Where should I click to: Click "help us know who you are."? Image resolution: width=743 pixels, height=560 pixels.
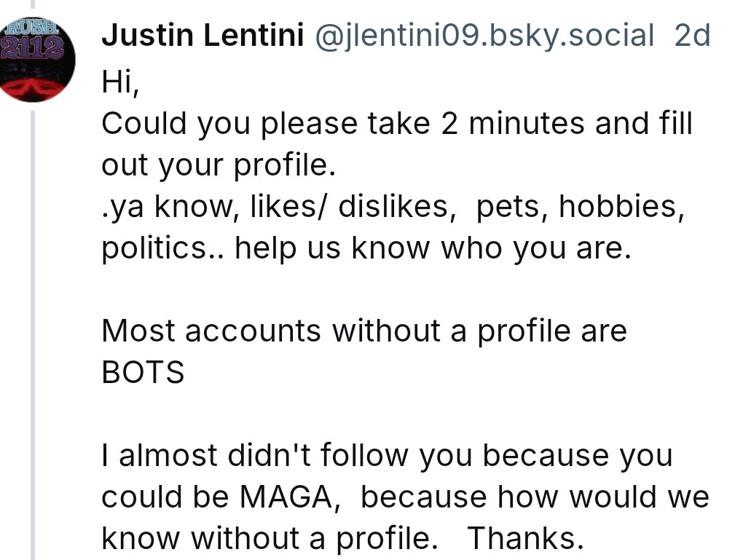coord(433,248)
